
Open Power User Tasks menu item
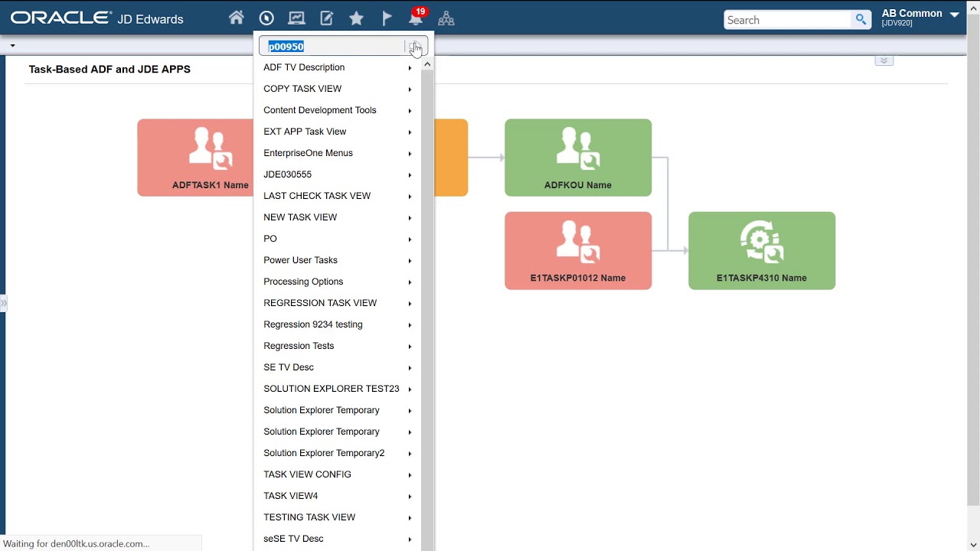click(337, 260)
